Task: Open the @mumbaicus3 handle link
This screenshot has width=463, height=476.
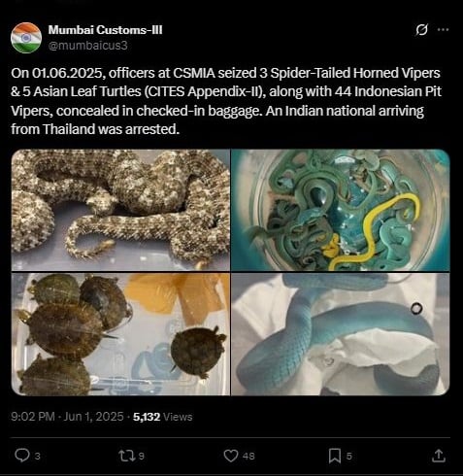Action: coord(87,46)
